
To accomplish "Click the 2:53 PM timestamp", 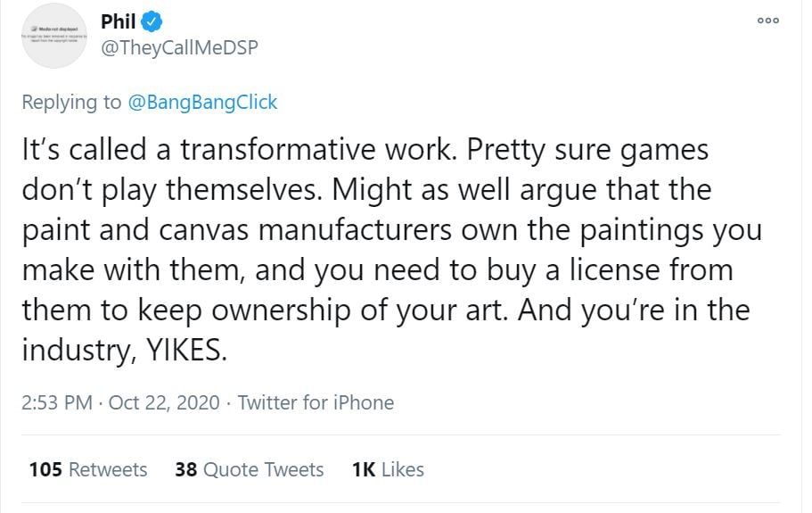I will [x=57, y=402].
